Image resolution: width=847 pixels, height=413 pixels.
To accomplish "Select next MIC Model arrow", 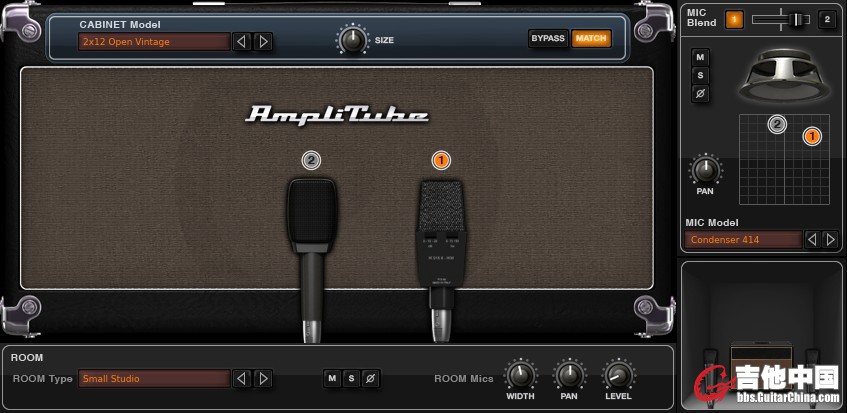I will tap(829, 240).
